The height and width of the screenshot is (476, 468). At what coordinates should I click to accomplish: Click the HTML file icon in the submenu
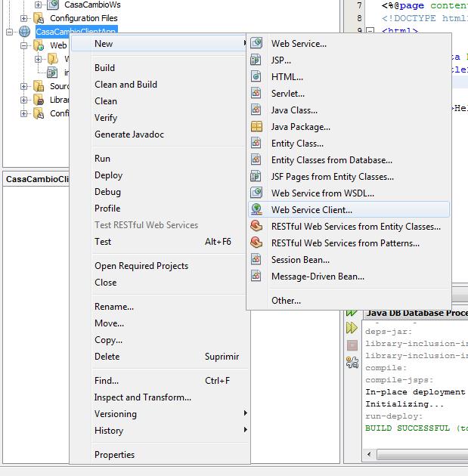[x=256, y=76]
